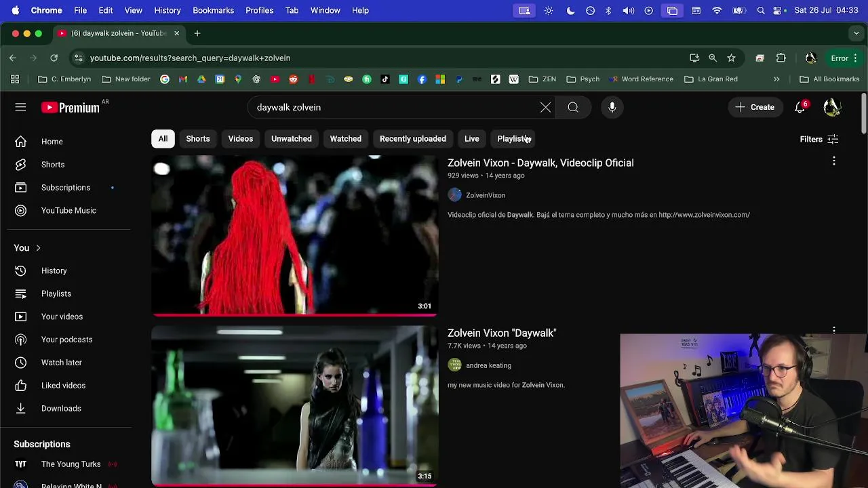The height and width of the screenshot is (488, 868).
Task: Open the Facebook bookmark icon
Action: tap(422, 79)
